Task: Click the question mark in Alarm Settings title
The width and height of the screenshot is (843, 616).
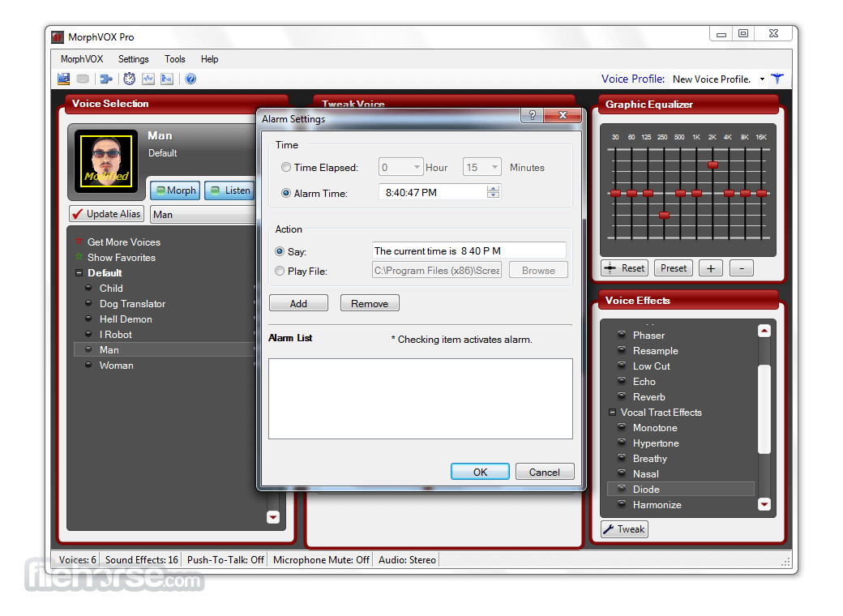Action: click(533, 115)
